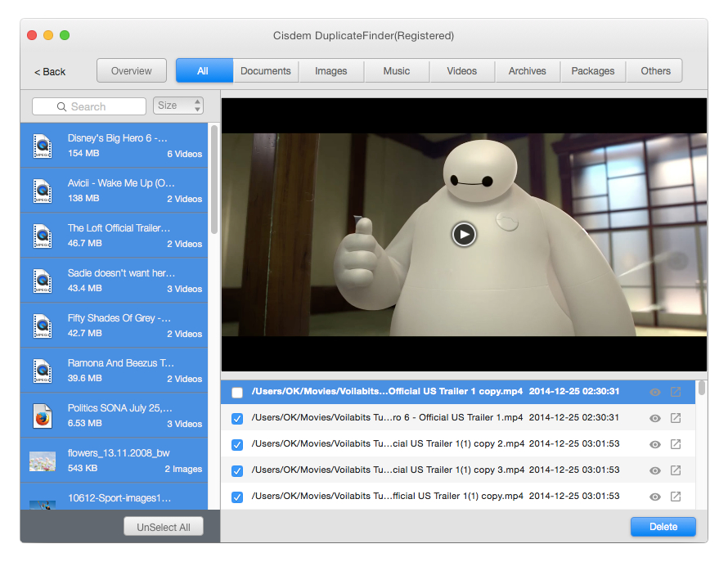This screenshot has width=728, height=562.
Task: Click the Trailer 1(1) copy.mp4 file path
Action: tap(387, 496)
